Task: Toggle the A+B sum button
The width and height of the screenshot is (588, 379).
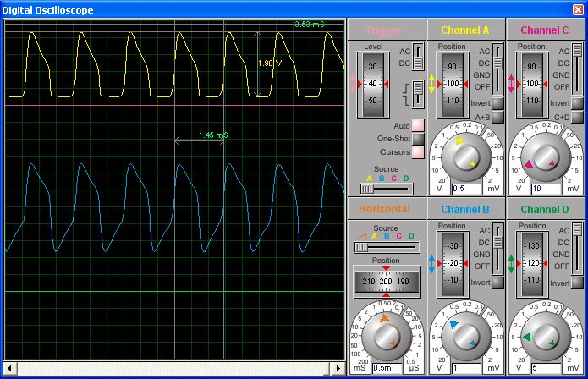Action: (497, 117)
